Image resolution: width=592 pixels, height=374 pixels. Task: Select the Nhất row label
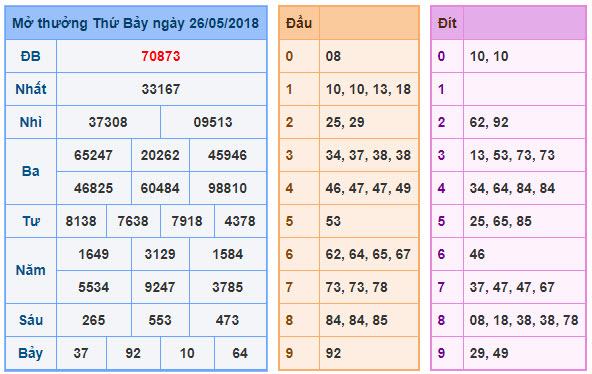(31, 89)
